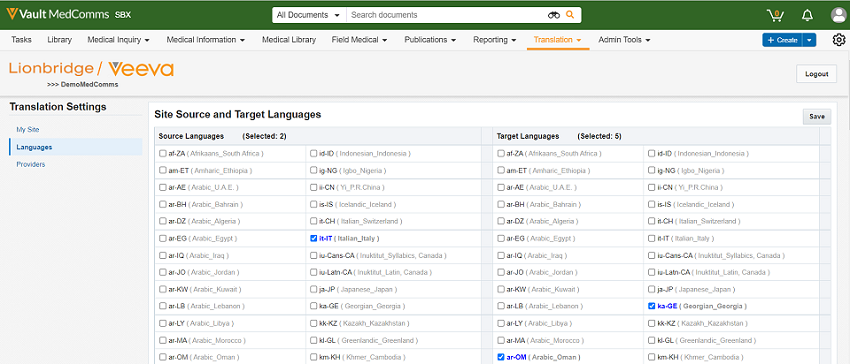The width and height of the screenshot is (850, 364).
Task: Click the Source Languages column header
Action: [x=191, y=136]
